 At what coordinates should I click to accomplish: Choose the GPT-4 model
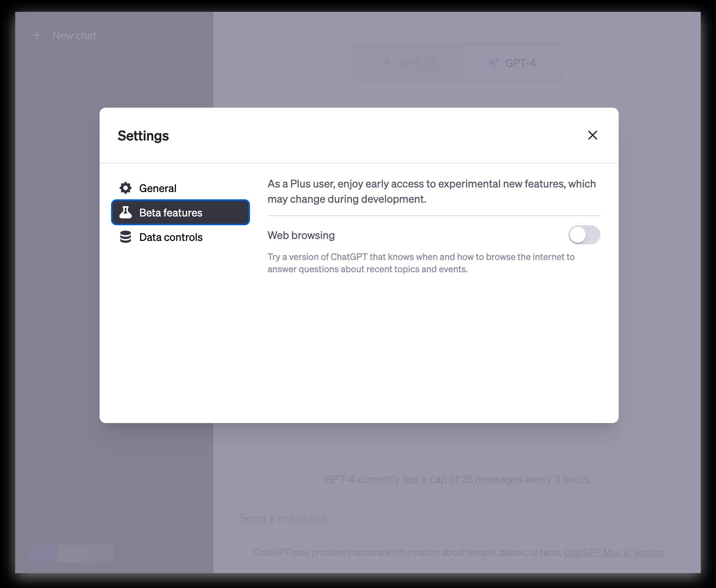pos(512,63)
